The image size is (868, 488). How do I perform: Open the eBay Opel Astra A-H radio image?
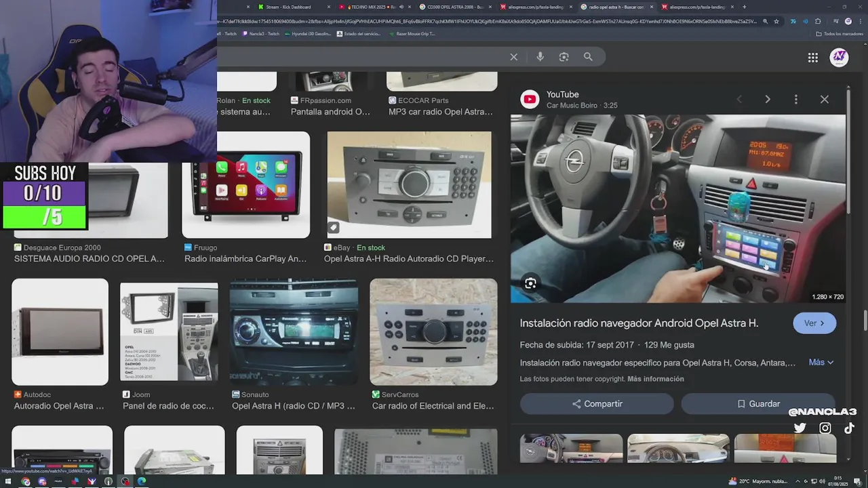point(409,185)
